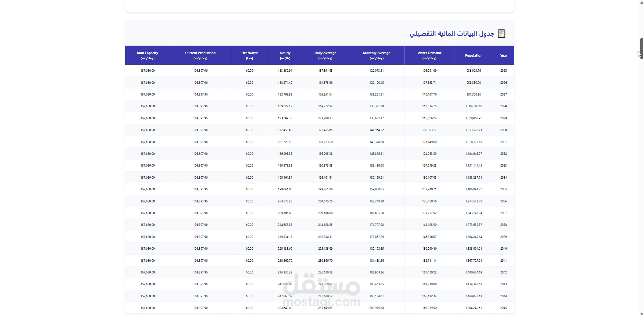Viewport: 644px width, 315px height.
Task: Click population value 1,504,245.63
Action: (474, 308)
